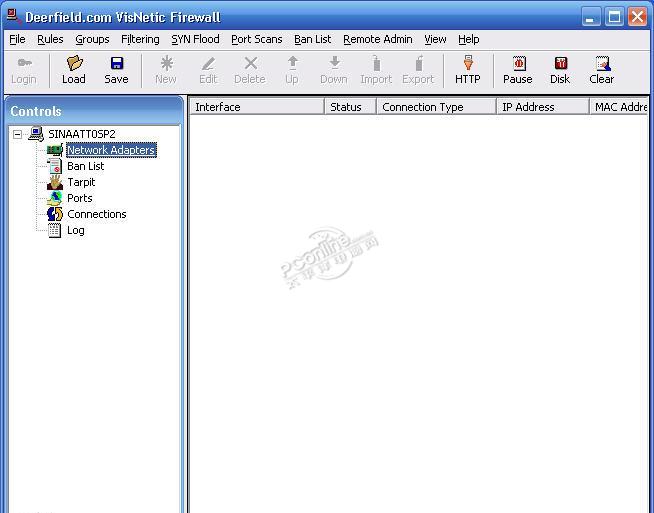Maximize the VisNetic Firewall window

614,17
